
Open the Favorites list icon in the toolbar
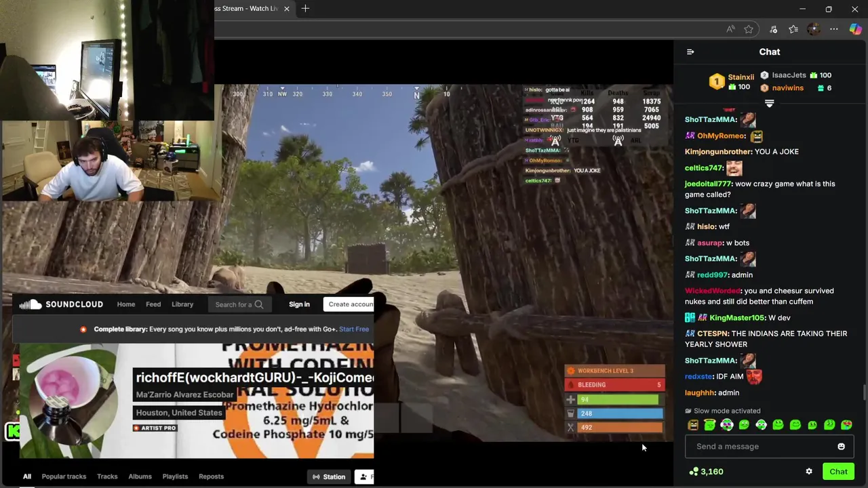click(x=793, y=29)
